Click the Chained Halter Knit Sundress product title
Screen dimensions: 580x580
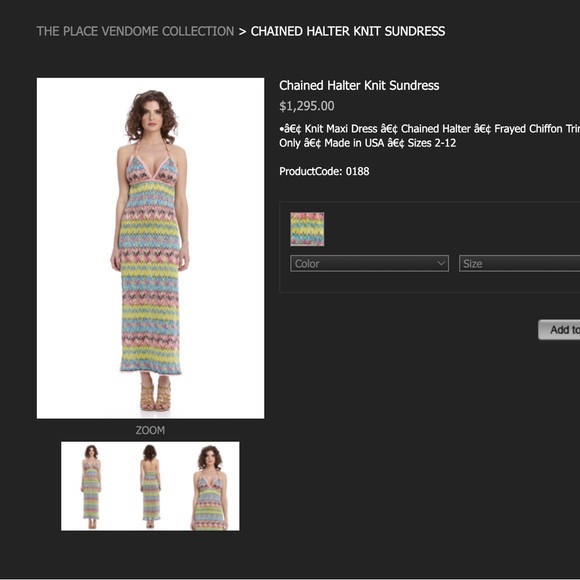tap(359, 85)
